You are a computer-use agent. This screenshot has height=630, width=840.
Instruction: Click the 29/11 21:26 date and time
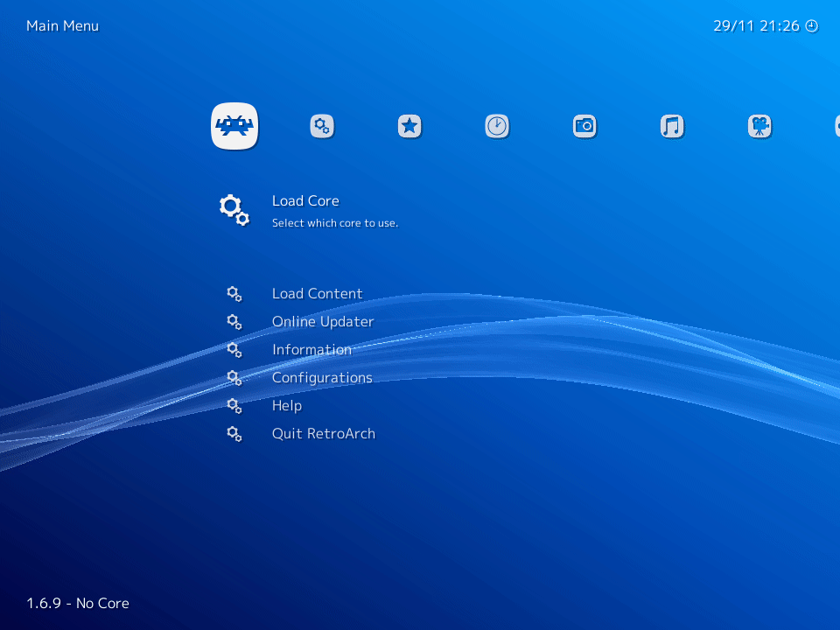[x=756, y=25]
